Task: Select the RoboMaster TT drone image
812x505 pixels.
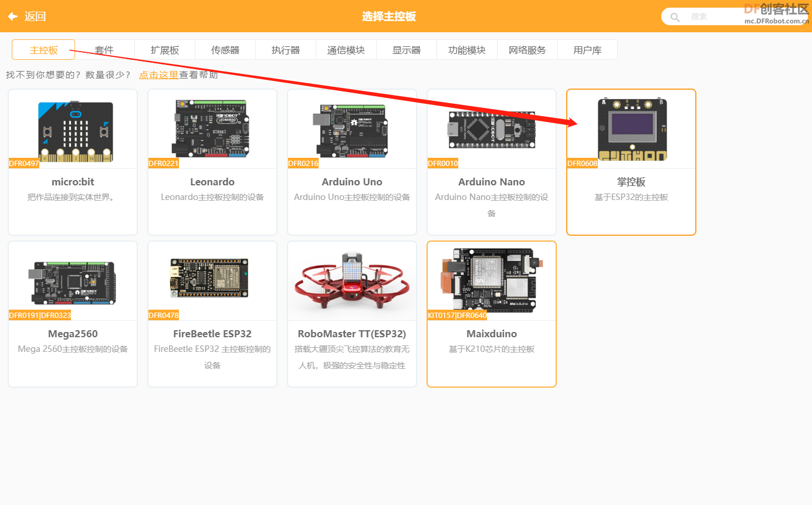Action: click(x=352, y=281)
